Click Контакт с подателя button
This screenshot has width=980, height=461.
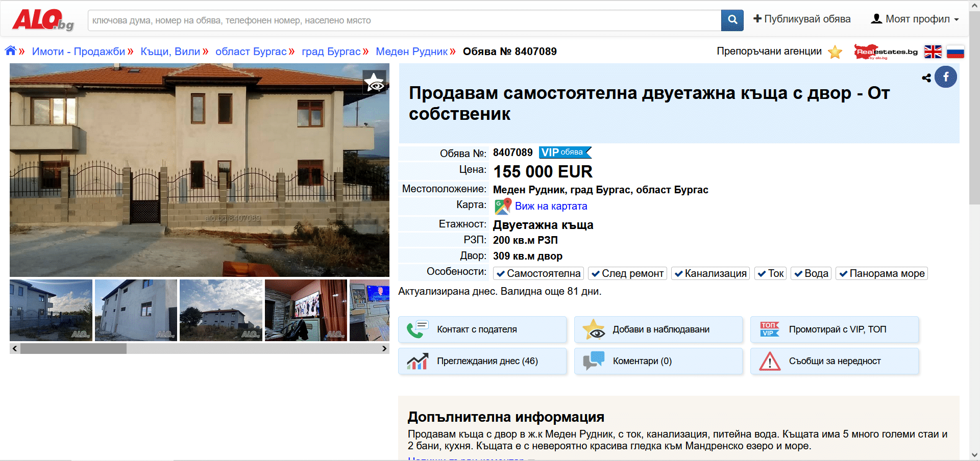pyautogui.click(x=482, y=329)
